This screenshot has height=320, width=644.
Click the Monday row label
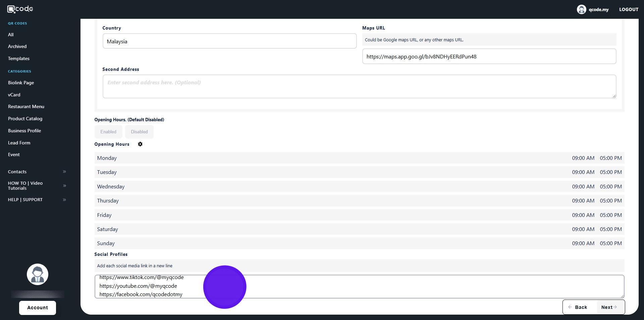107,158
